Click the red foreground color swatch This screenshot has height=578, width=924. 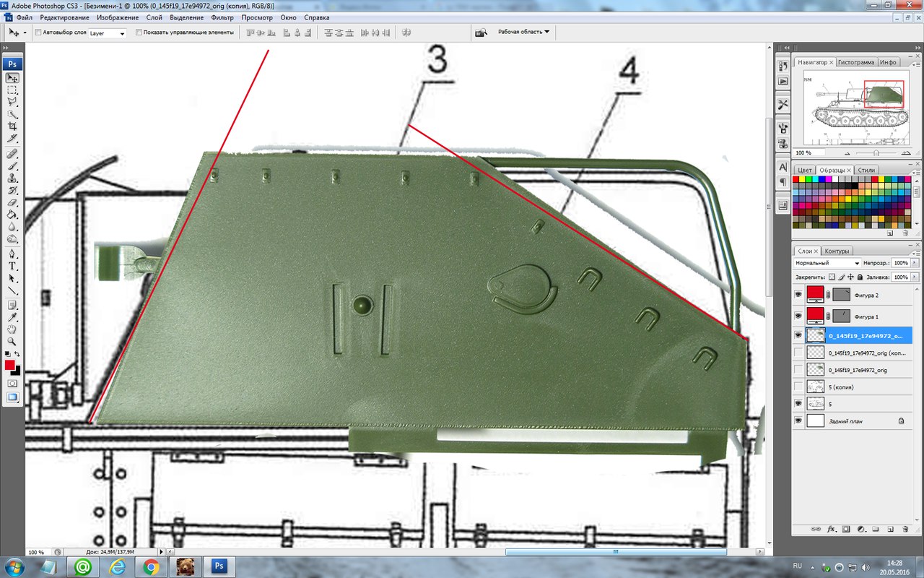(10, 365)
